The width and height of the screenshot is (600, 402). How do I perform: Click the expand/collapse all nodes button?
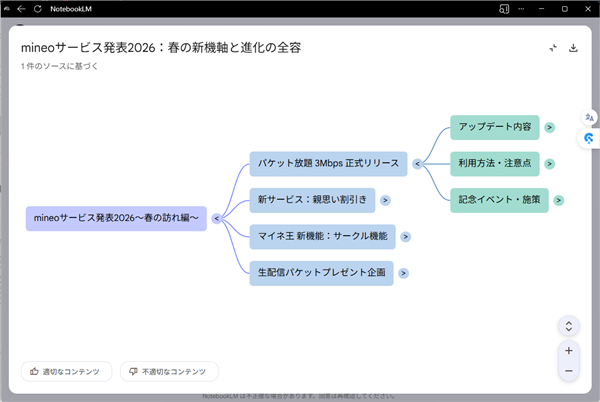coord(568,326)
